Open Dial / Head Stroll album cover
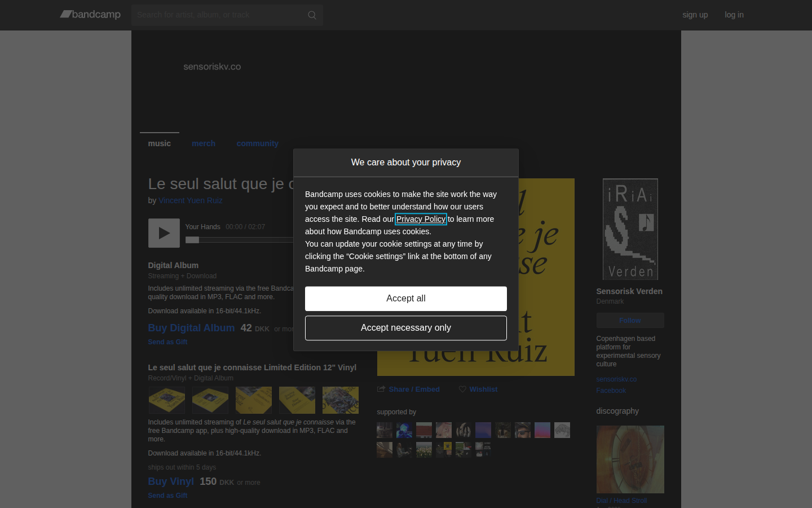The height and width of the screenshot is (508, 812). point(630,459)
